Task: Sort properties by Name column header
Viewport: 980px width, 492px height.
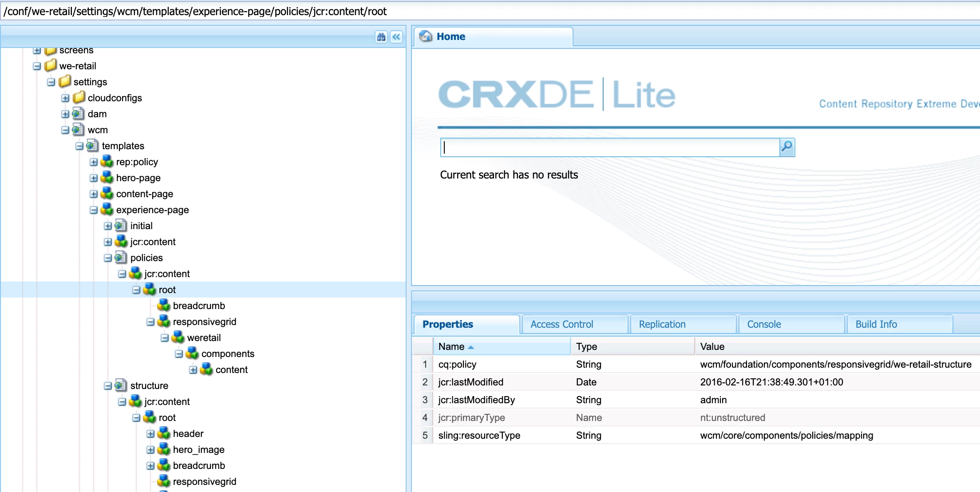Action: (451, 346)
